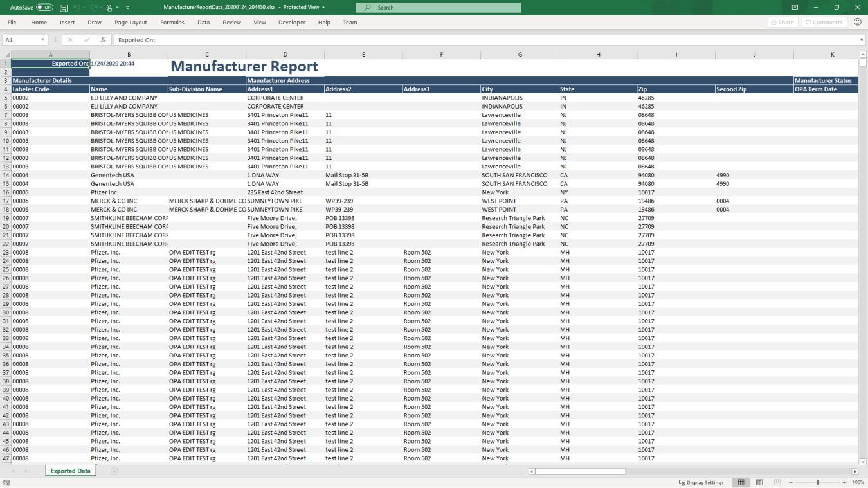Select column G header
Image resolution: width=868 pixels, height=488 pixels.
(520, 55)
